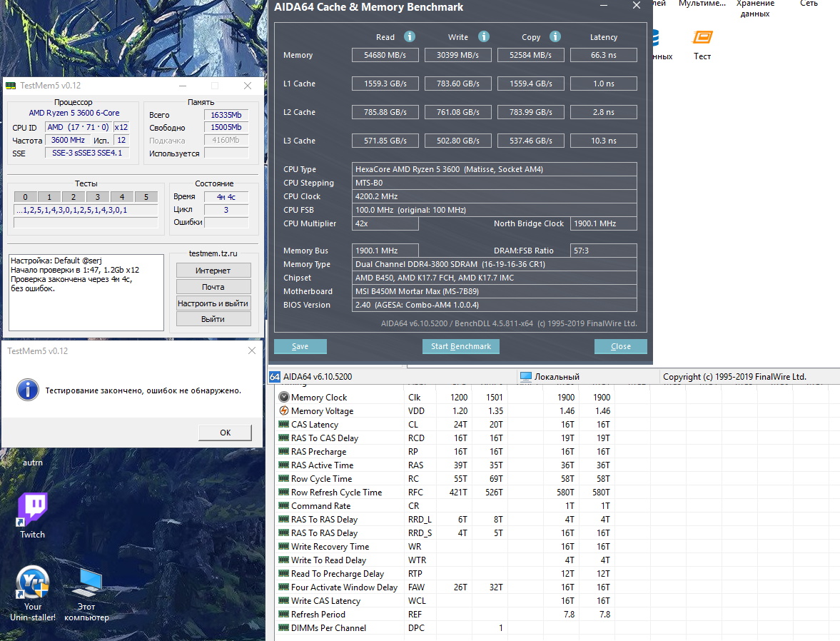Select the Row Refresh Cycle Time entry
Image resolution: width=840 pixels, height=641 pixels.
[336, 493]
